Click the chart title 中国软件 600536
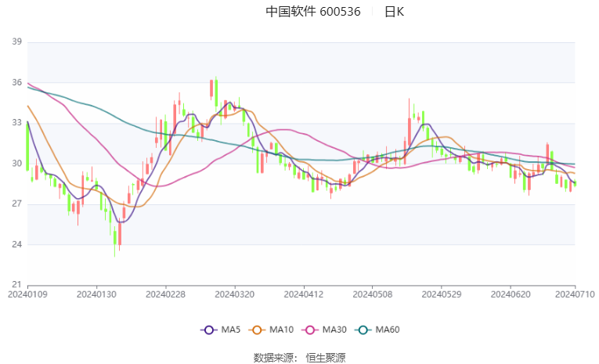The height and width of the screenshot is (364, 599). click(313, 12)
